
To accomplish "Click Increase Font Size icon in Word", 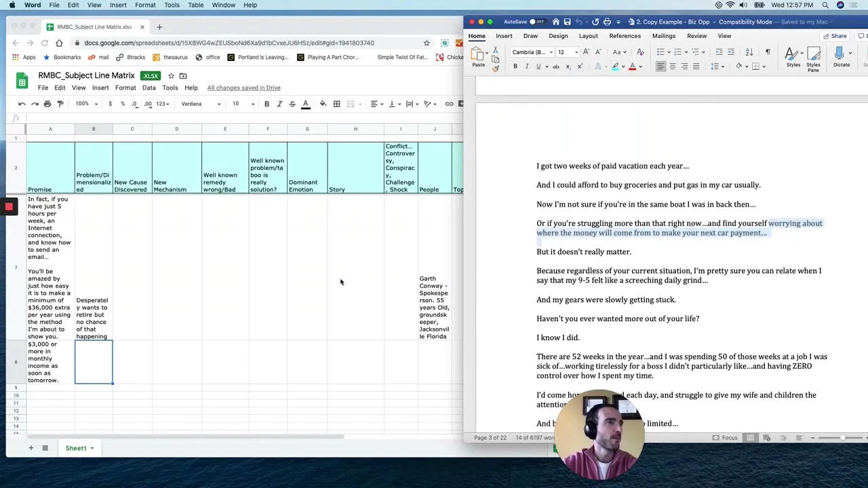I will [587, 52].
